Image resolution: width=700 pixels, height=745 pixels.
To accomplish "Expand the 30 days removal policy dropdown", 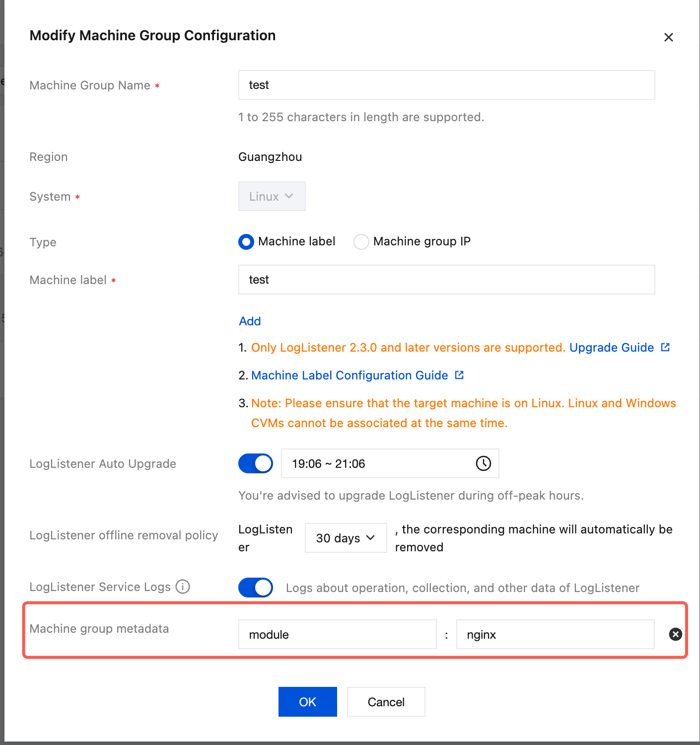I will (346, 538).
